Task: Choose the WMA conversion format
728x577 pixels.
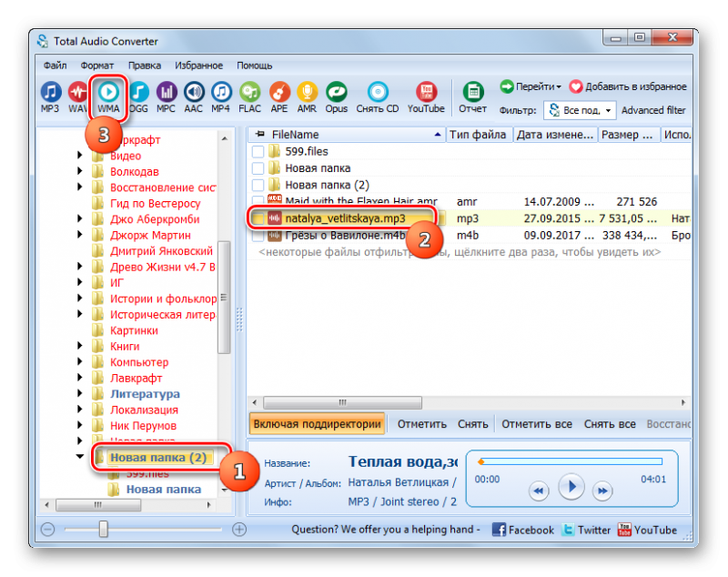Action: (108, 96)
